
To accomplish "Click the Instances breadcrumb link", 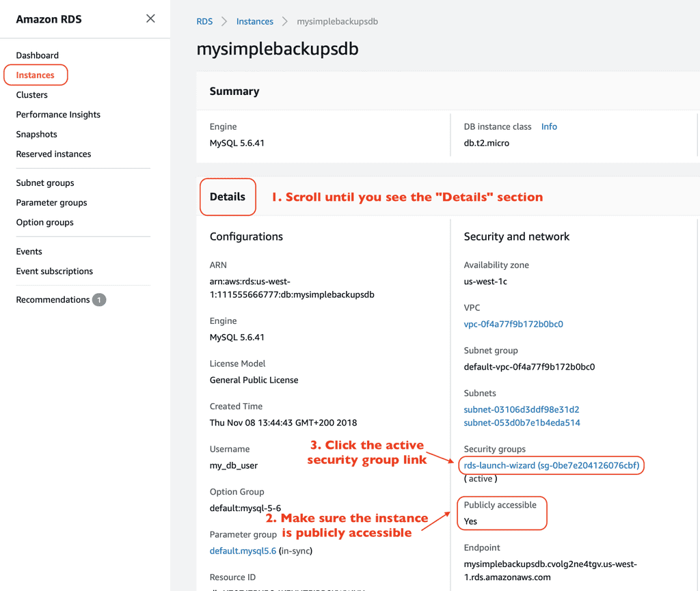I will [255, 22].
